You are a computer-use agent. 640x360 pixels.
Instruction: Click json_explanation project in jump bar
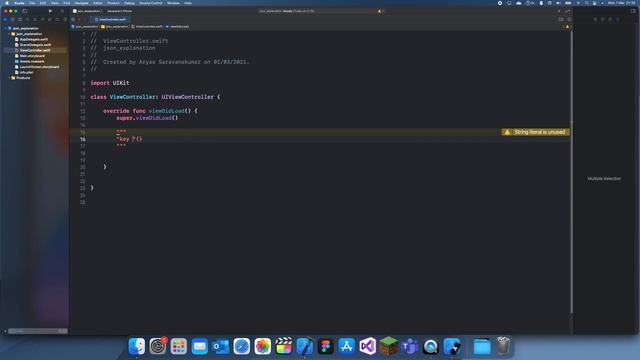click(85, 27)
